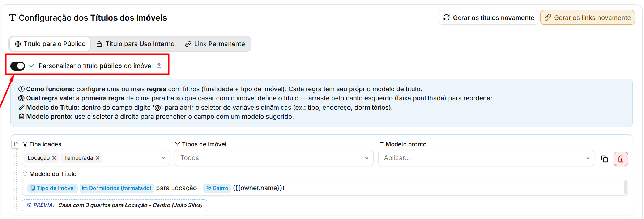644x219 pixels.
Task: Remove the Temporada tag with its X
Action: point(98,158)
